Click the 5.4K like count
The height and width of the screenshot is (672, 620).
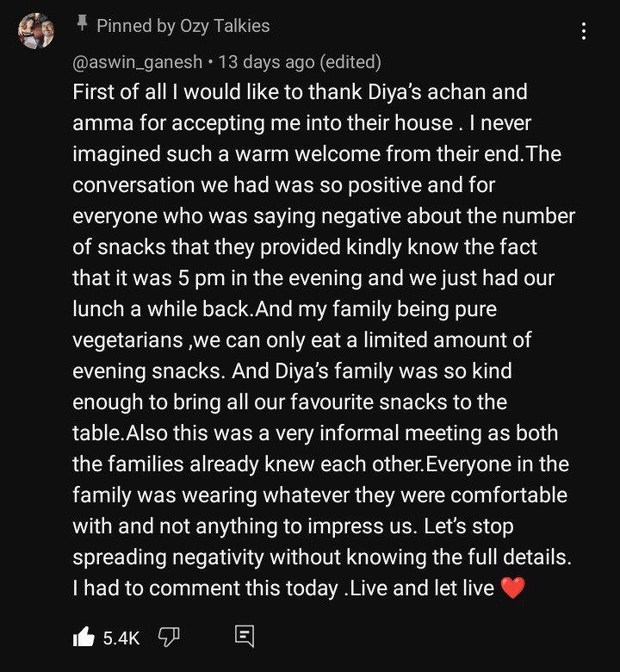[x=121, y=638]
